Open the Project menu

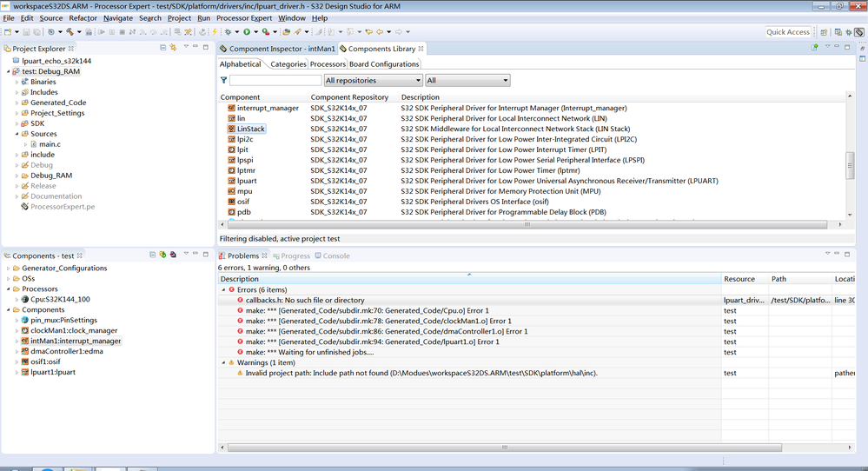tap(179, 18)
